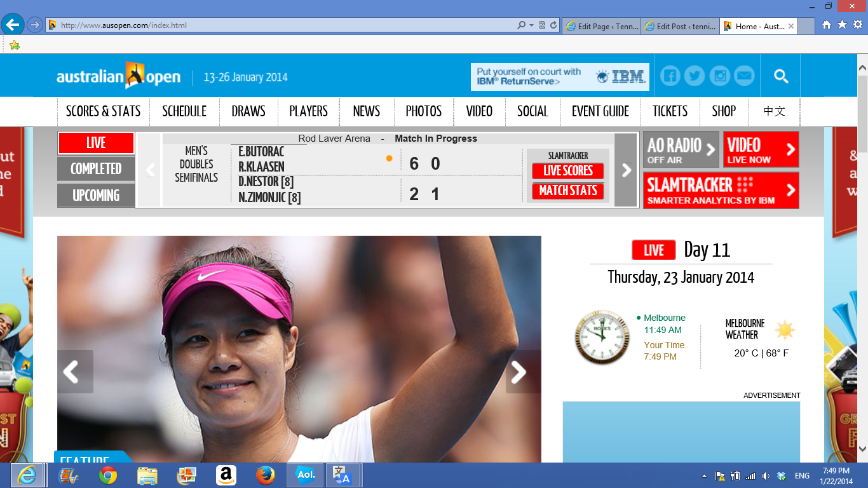
Task: Open the SCHEDULE menu item
Action: point(184,111)
